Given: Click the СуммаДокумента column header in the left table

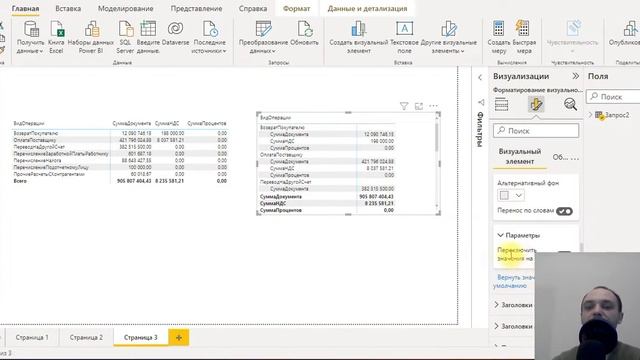Looking at the screenshot, I should 131,123.
